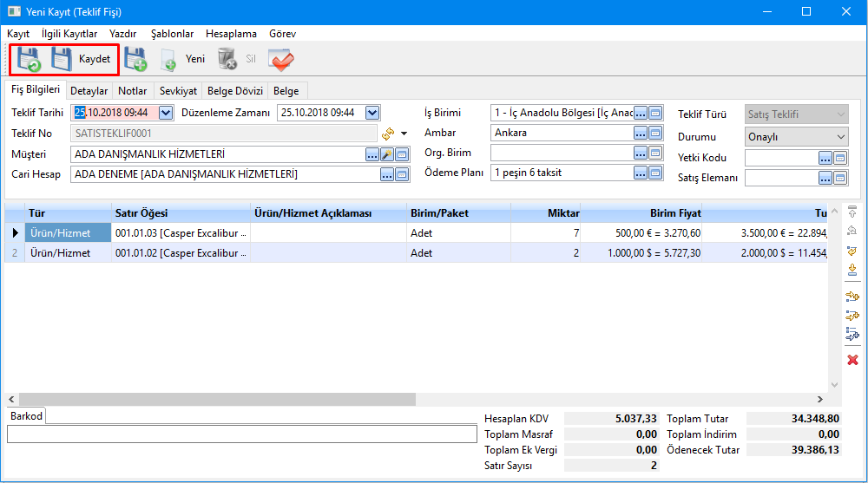Click the move row to top icon
Screen dimensions: 868x483
coord(852,212)
